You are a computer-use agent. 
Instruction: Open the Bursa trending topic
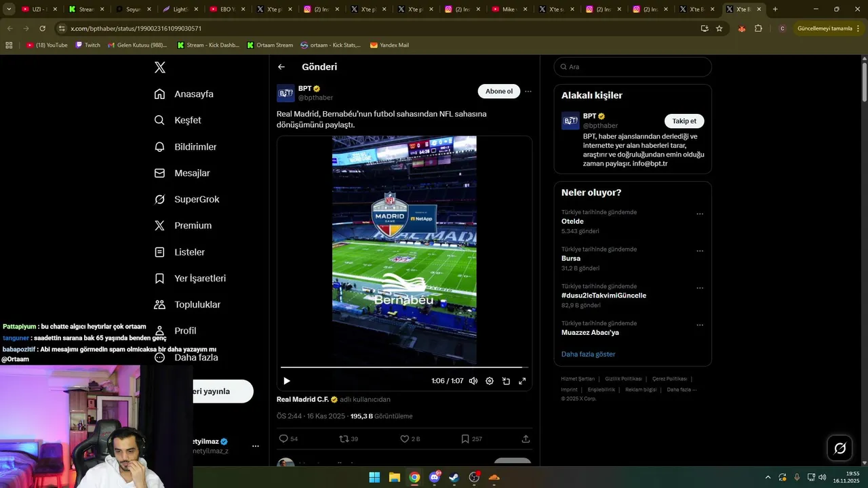point(571,258)
